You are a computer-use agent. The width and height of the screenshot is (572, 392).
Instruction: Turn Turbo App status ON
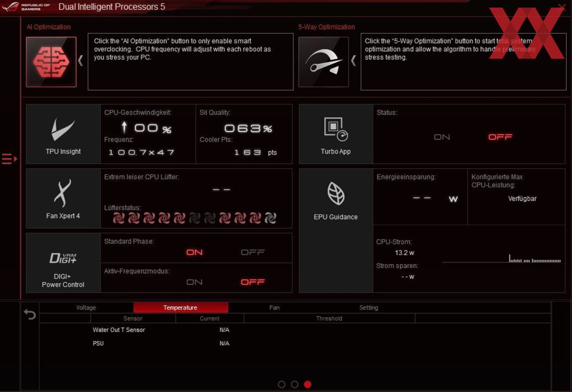[442, 137]
